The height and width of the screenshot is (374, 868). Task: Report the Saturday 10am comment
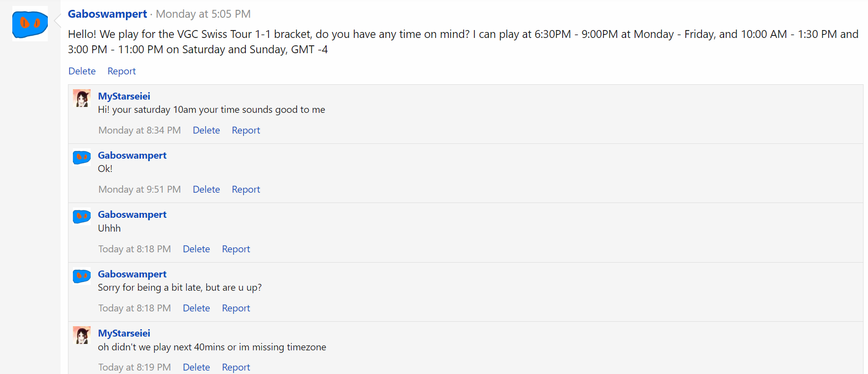click(x=246, y=130)
